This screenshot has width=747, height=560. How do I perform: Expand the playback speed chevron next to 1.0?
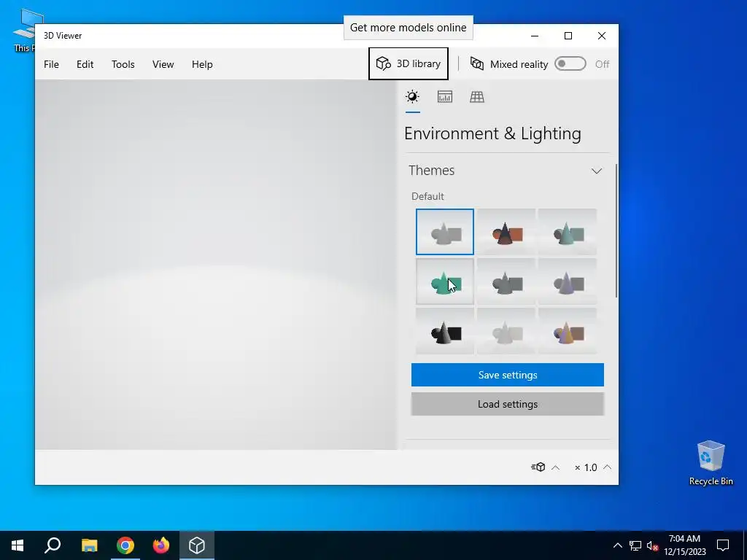pyautogui.click(x=608, y=467)
